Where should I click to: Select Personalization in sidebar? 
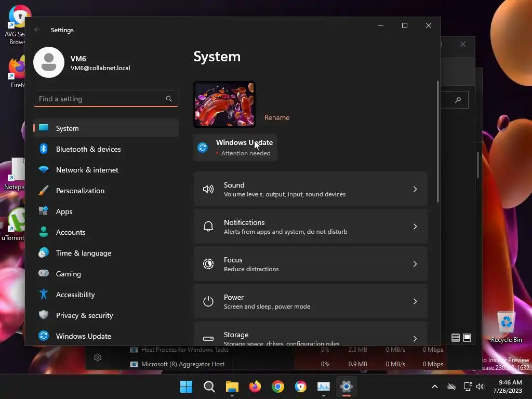(106, 191)
